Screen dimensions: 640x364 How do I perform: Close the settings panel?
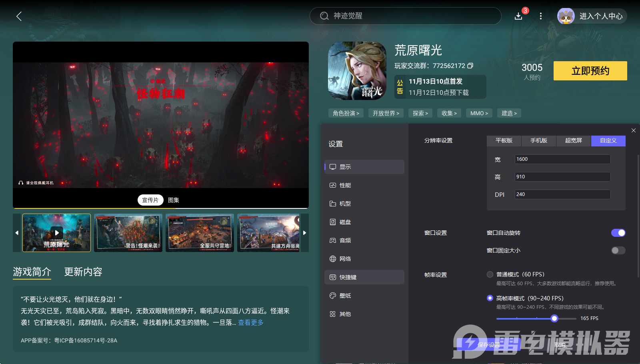click(x=634, y=130)
